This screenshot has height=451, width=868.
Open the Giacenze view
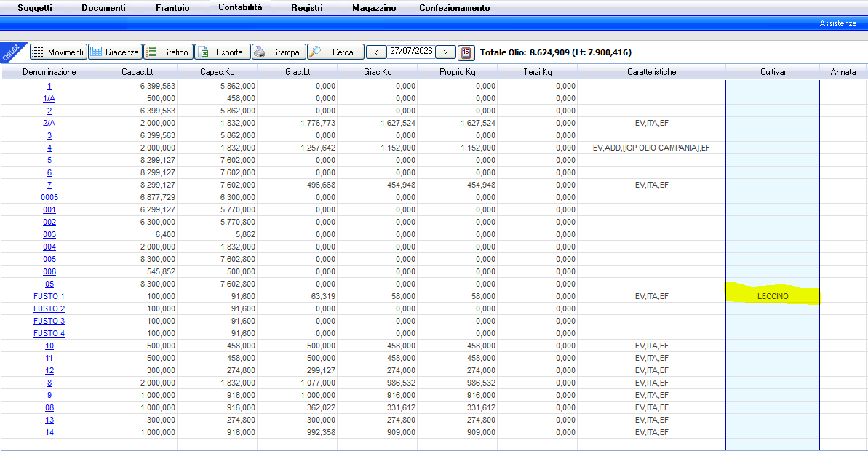tap(115, 52)
